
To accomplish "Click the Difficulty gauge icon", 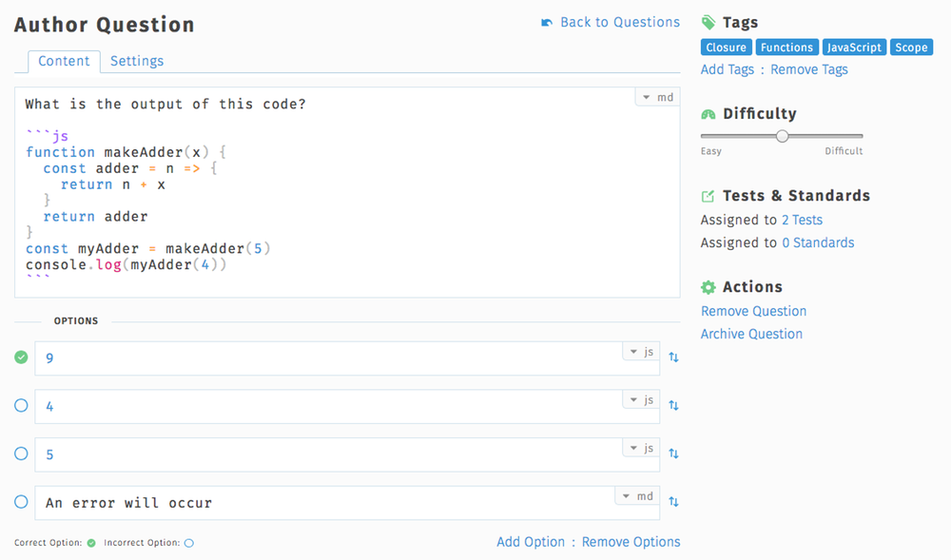I will click(x=708, y=114).
